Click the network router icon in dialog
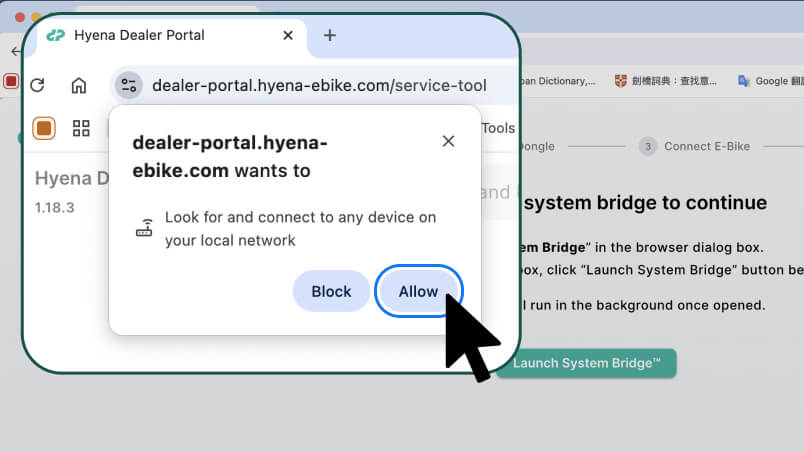804x452 pixels. (x=144, y=228)
